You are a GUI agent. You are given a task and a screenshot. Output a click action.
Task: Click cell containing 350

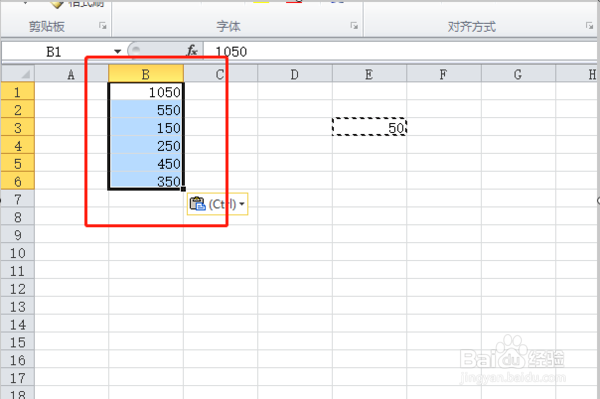146,181
